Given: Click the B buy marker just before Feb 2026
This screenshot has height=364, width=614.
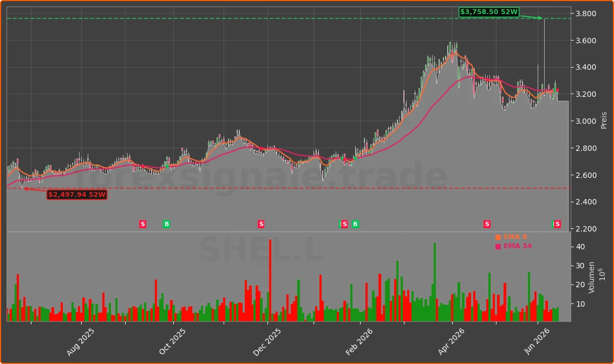Looking at the screenshot, I should 355,224.
